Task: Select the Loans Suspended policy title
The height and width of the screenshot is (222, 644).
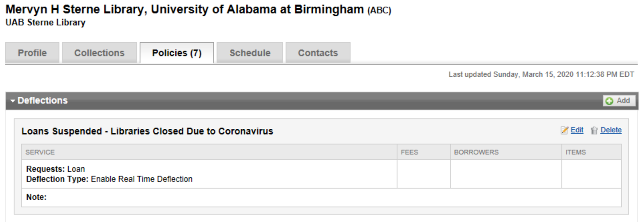Action: pyautogui.click(x=147, y=131)
